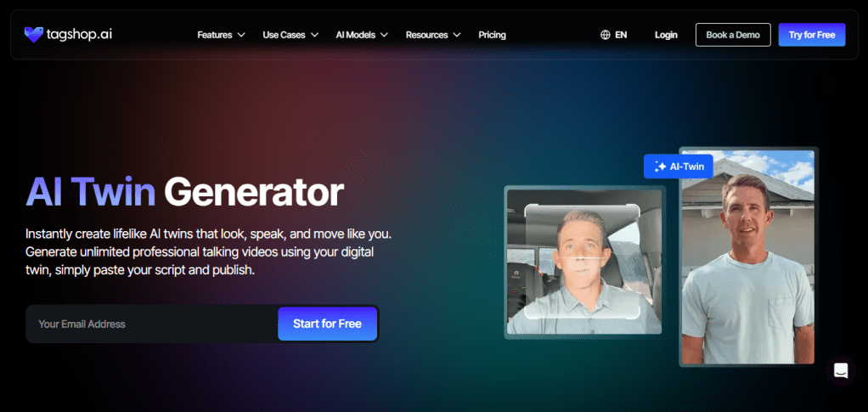Click the Start for Free button
Screen dimensions: 868x412
(327, 324)
